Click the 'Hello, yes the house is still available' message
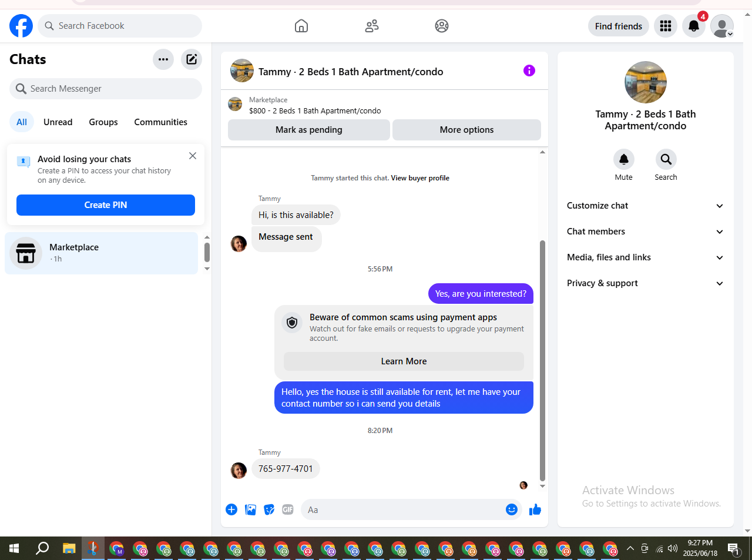752x560 pixels. [x=404, y=398]
